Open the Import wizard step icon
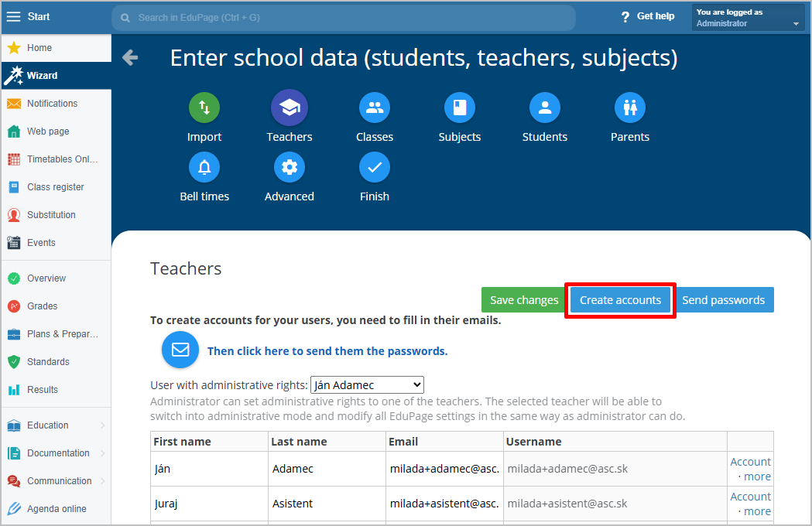 pos(204,108)
